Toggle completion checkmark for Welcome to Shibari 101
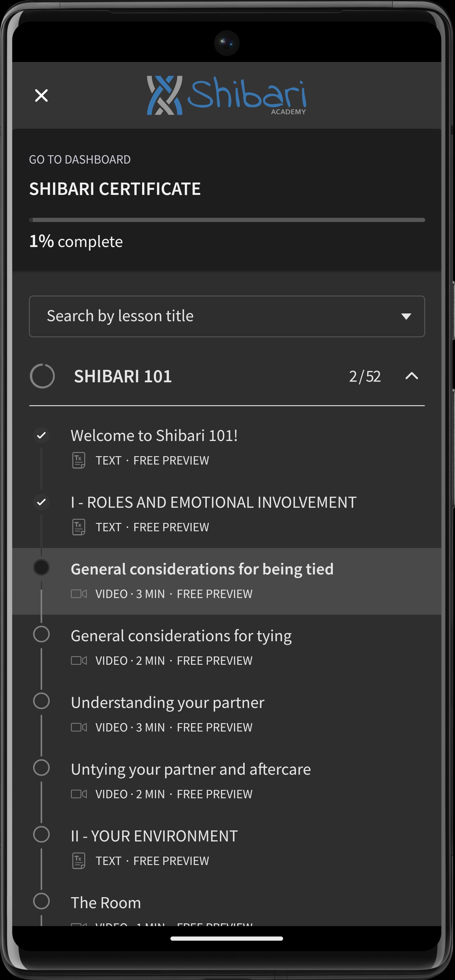 [41, 435]
